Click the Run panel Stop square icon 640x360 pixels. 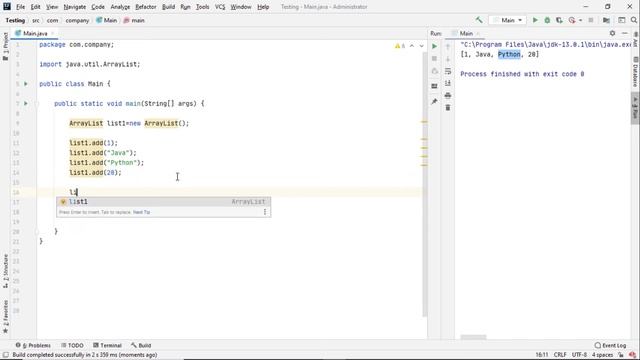click(x=434, y=59)
